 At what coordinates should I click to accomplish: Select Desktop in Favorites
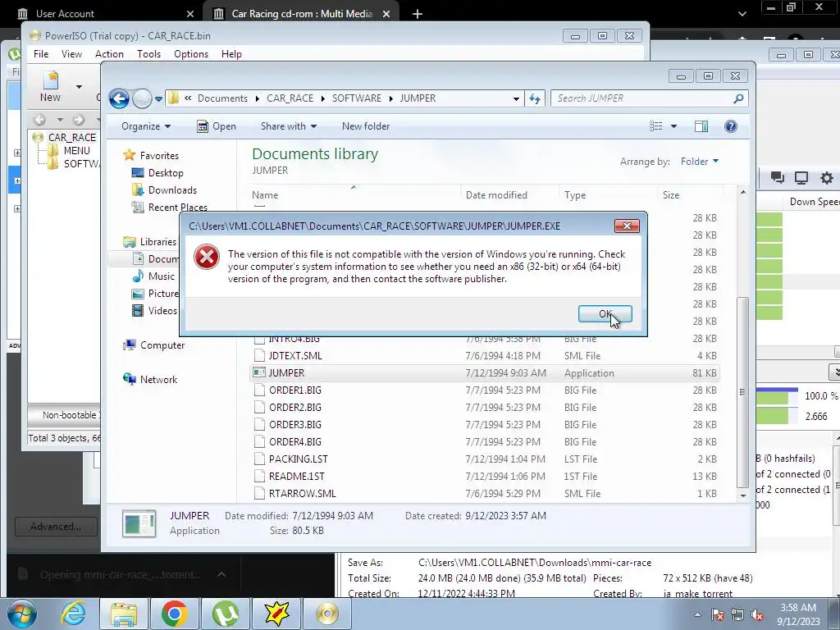166,173
